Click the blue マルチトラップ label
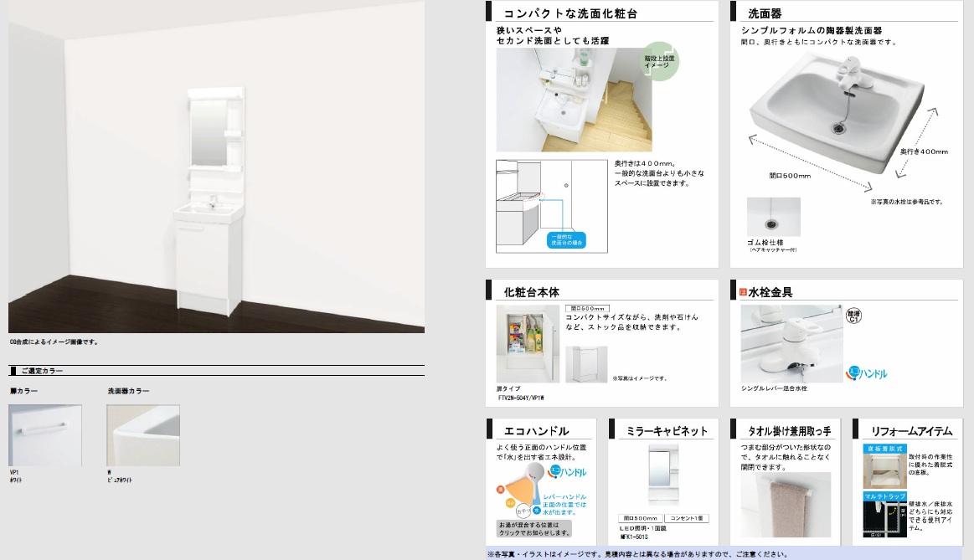The height and width of the screenshot is (560, 974). (x=885, y=497)
